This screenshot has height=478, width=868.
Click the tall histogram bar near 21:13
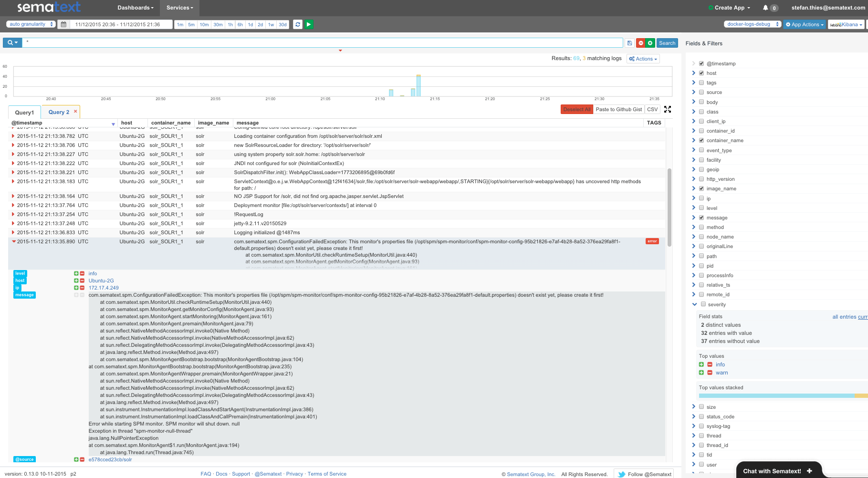point(418,85)
